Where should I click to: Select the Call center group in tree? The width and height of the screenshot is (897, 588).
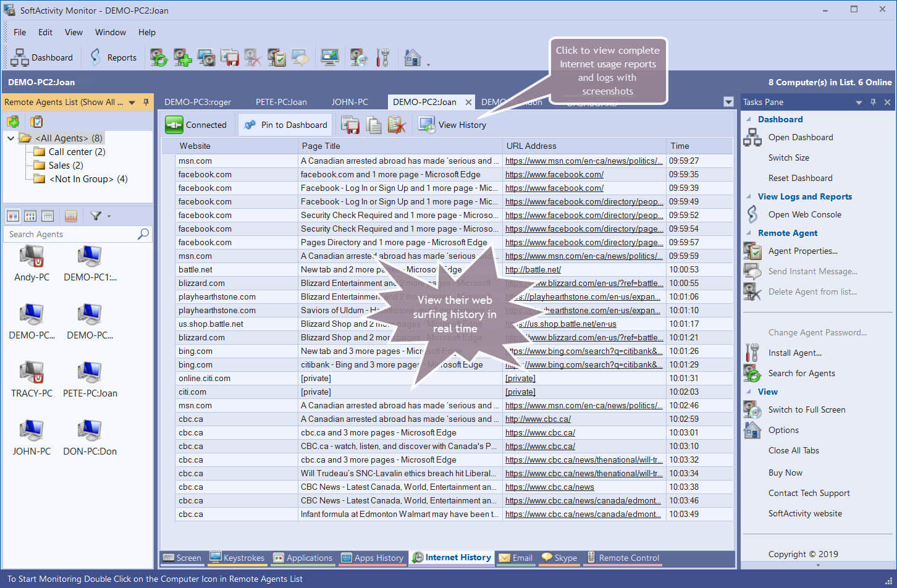tap(77, 152)
